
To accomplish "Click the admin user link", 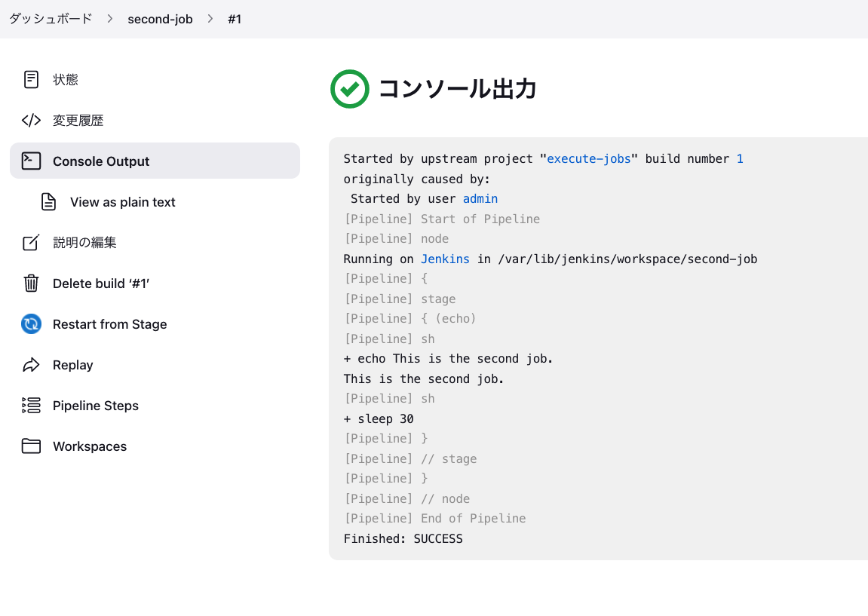I will (480, 198).
